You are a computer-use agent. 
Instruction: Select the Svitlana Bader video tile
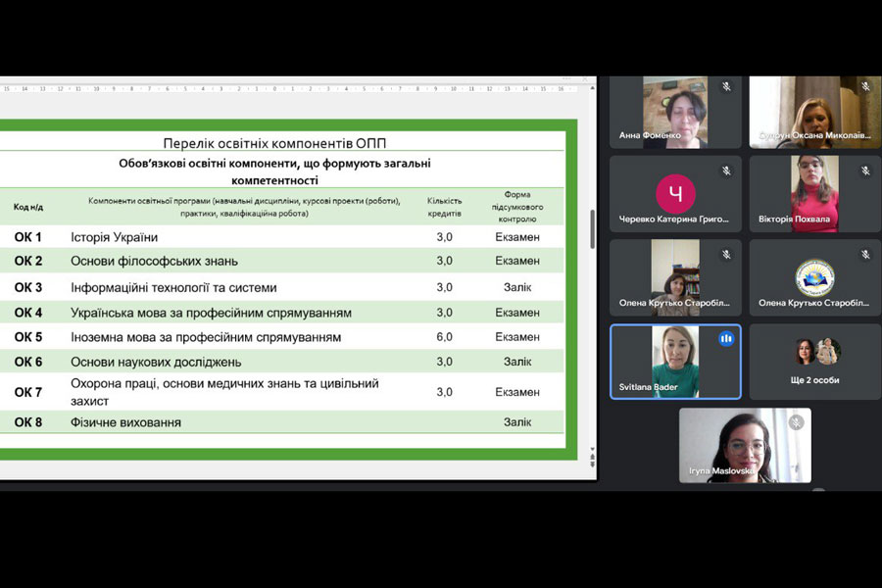675,362
